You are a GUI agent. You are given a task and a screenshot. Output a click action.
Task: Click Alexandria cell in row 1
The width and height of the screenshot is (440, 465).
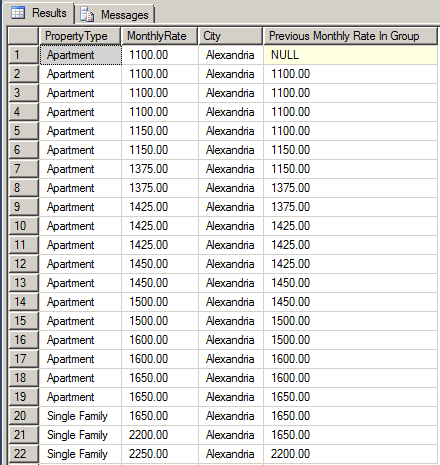[x=230, y=55]
